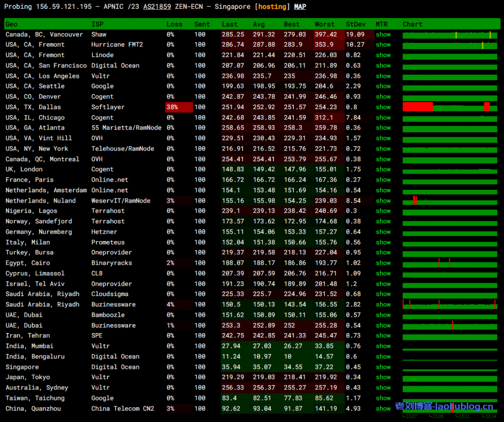Show MTR for Egypt, Cairo row

click(x=383, y=263)
